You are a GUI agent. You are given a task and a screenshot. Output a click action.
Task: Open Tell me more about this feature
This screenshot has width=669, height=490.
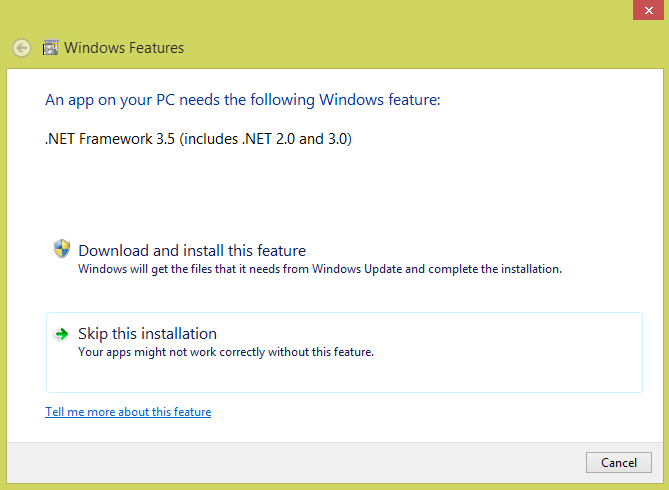tap(128, 412)
